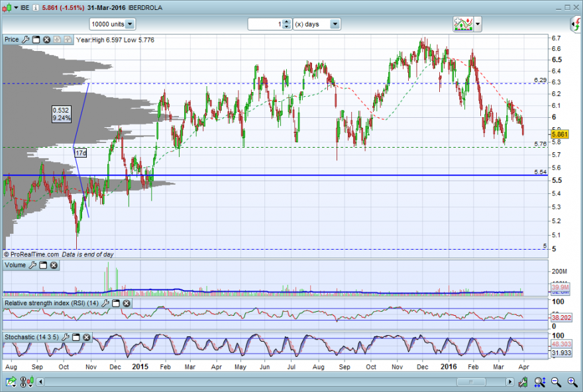The width and height of the screenshot is (583, 392).
Task: Click the 2015 year label on time axis
Action: pos(140,367)
